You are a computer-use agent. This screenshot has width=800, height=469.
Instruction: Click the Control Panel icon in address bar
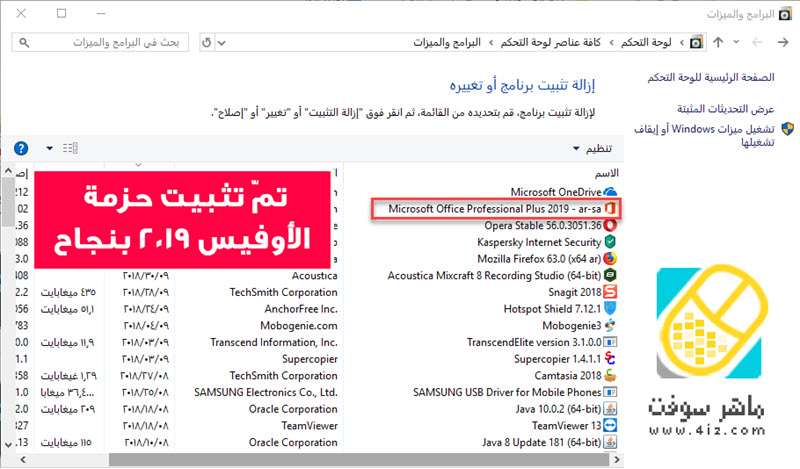696,42
